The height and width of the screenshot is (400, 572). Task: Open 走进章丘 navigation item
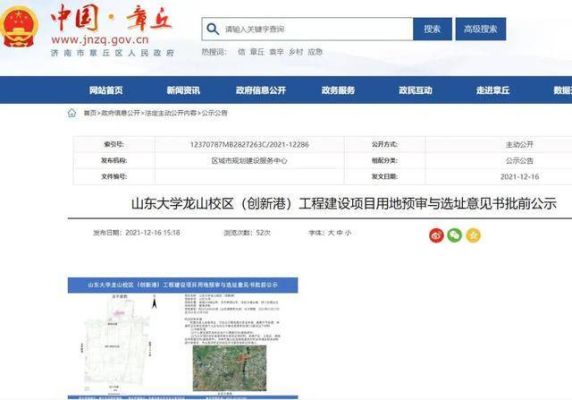493,90
